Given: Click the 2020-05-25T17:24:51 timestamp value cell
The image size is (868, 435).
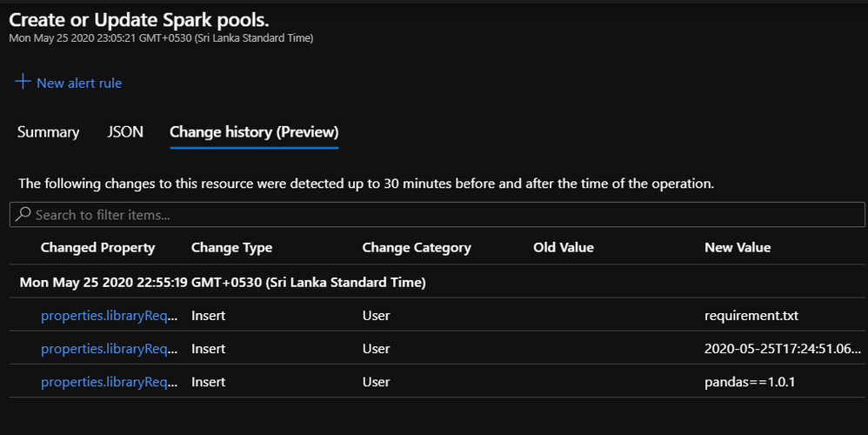Looking at the screenshot, I should click(783, 349).
